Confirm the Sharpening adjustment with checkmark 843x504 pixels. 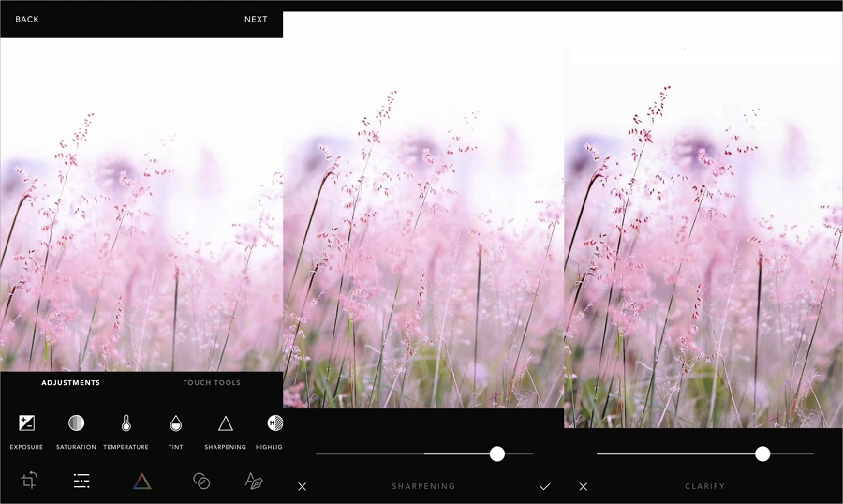pos(544,486)
